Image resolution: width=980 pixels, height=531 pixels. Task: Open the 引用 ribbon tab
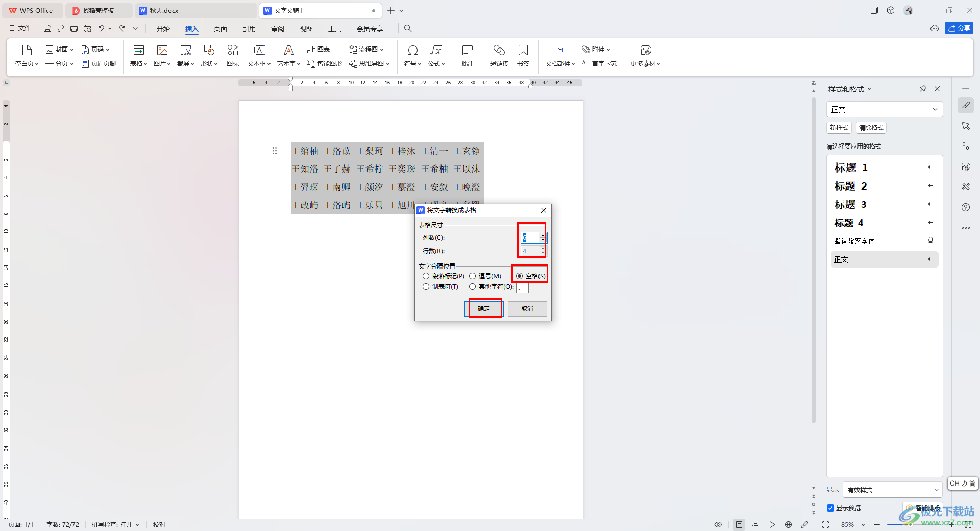[249, 29]
